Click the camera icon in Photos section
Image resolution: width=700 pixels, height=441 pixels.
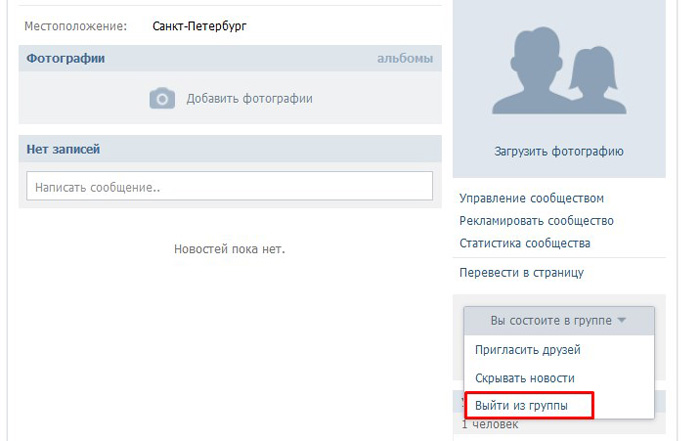pyautogui.click(x=162, y=98)
